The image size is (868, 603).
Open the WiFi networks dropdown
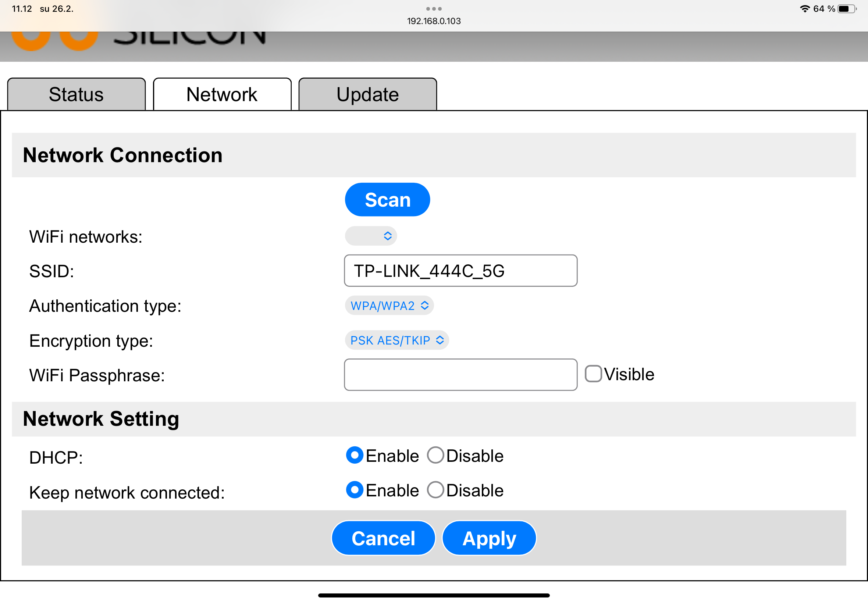pyautogui.click(x=371, y=236)
